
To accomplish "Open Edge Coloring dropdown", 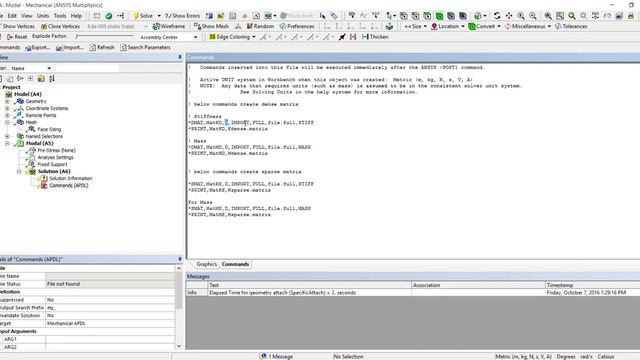I will point(232,37).
